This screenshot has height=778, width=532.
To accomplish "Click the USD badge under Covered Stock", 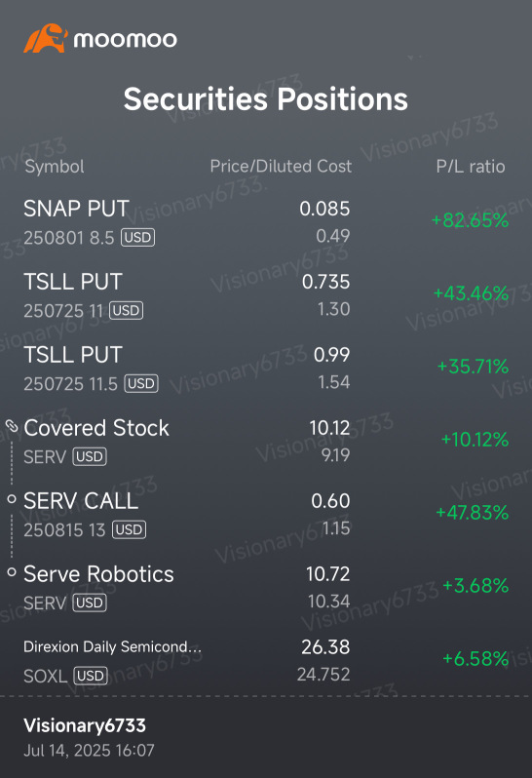I will pos(90,456).
